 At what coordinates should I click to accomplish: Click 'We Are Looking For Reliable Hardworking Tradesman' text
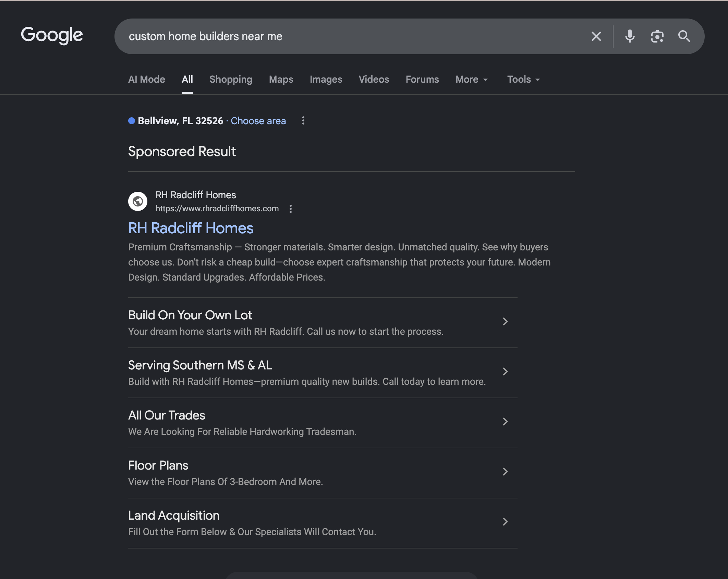pos(242,432)
